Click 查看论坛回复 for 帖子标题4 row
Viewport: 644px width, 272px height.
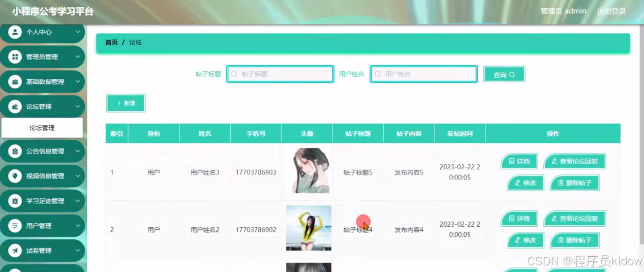[x=574, y=219]
